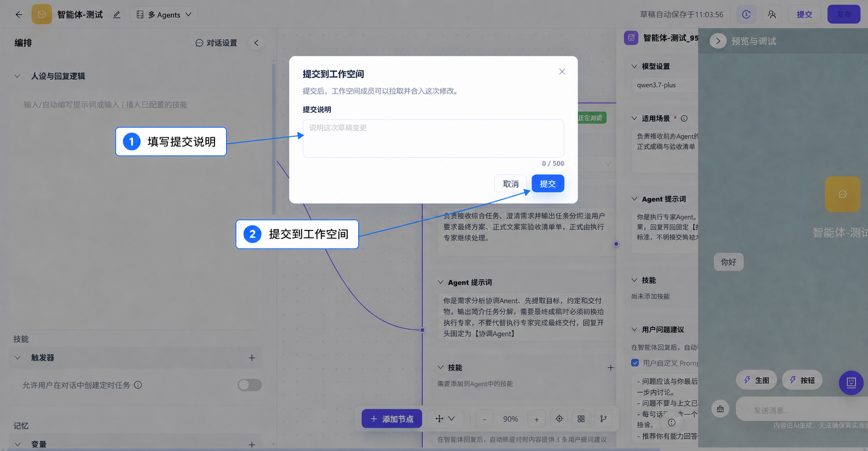Click the auto-arrange grid icon
The width and height of the screenshot is (868, 451).
(581, 419)
